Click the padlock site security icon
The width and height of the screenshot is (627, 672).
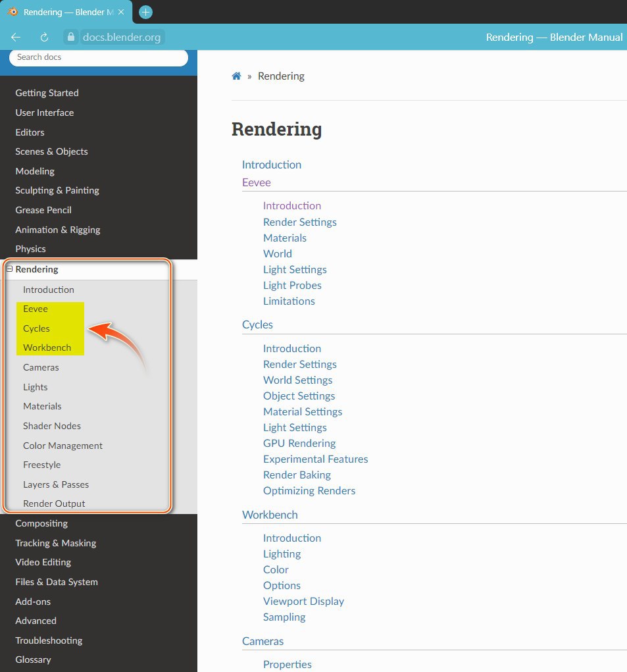[x=71, y=38]
